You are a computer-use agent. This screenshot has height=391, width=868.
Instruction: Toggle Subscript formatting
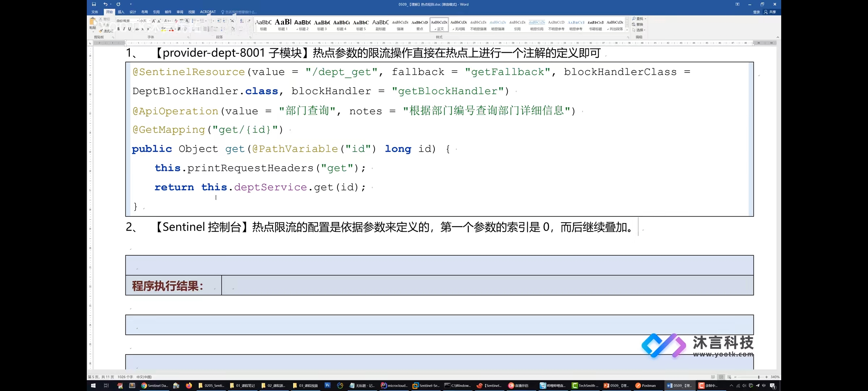click(142, 29)
